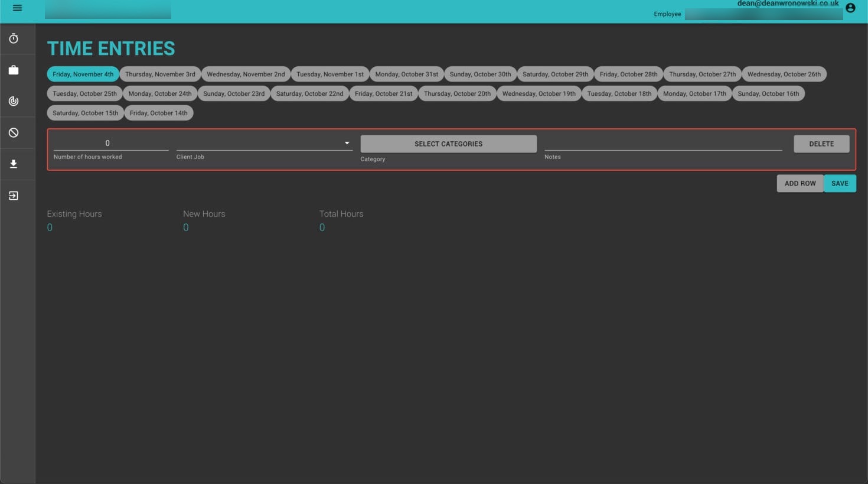Screen dimensions: 868x484
Task: Open the user account avatar menu
Action: click(850, 8)
